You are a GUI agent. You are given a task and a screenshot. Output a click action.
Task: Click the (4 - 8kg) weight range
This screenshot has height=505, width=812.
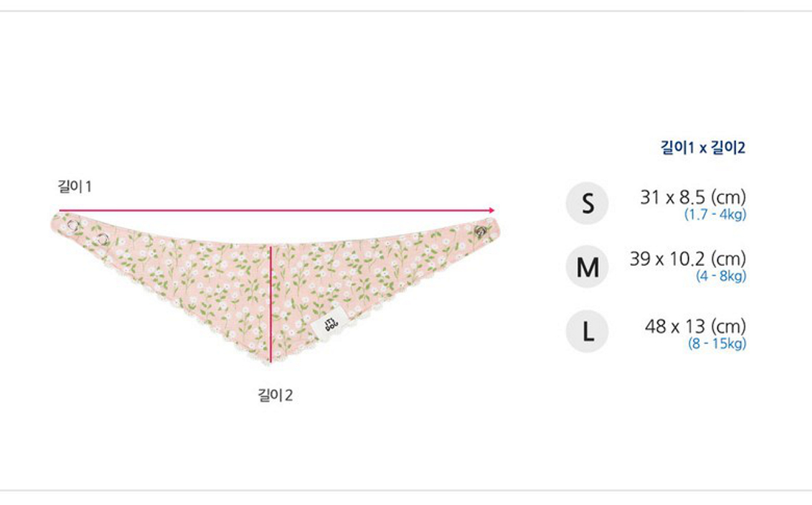tap(721, 276)
